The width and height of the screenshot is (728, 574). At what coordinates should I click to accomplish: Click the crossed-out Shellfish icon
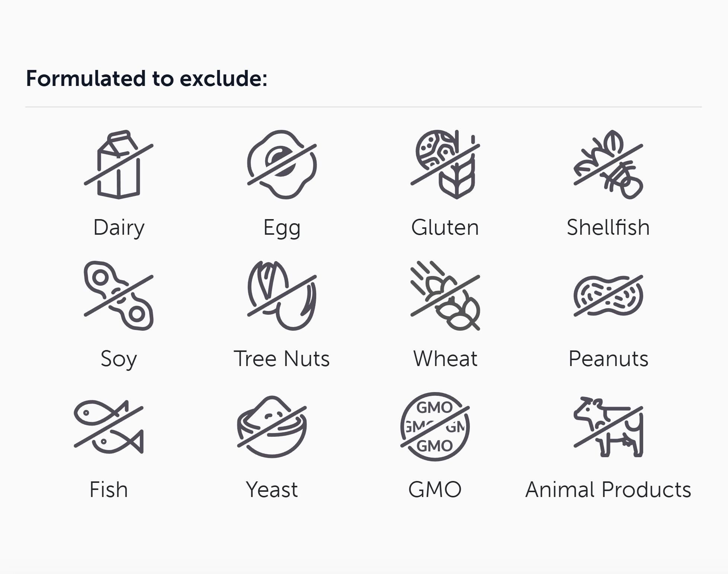point(608,164)
